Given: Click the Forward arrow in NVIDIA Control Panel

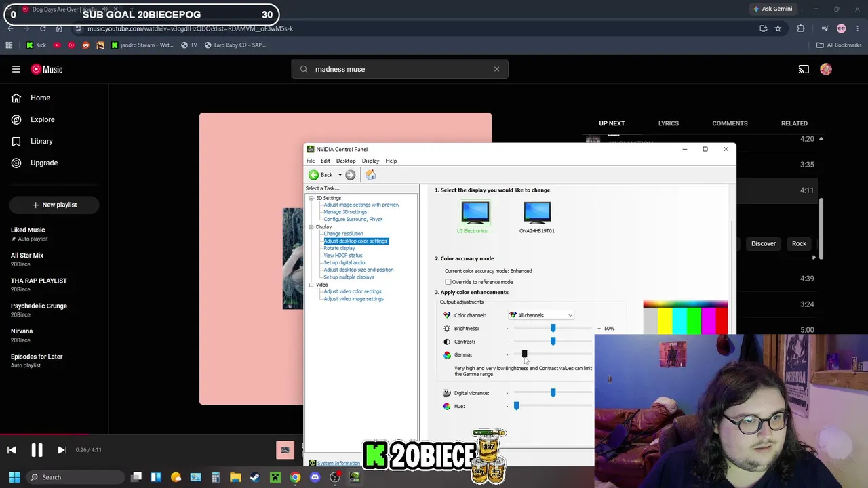Looking at the screenshot, I should pos(350,175).
